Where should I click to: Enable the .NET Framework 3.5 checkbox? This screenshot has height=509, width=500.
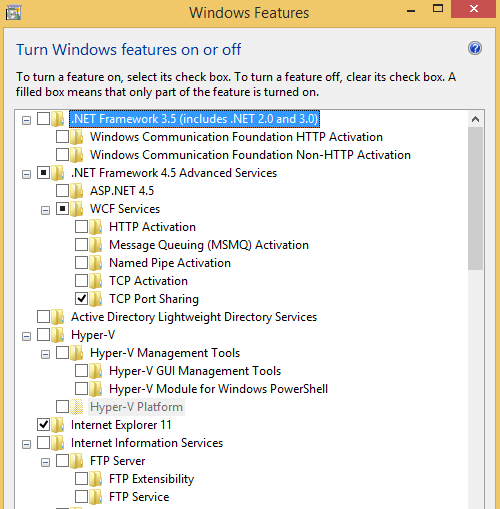pos(43,119)
